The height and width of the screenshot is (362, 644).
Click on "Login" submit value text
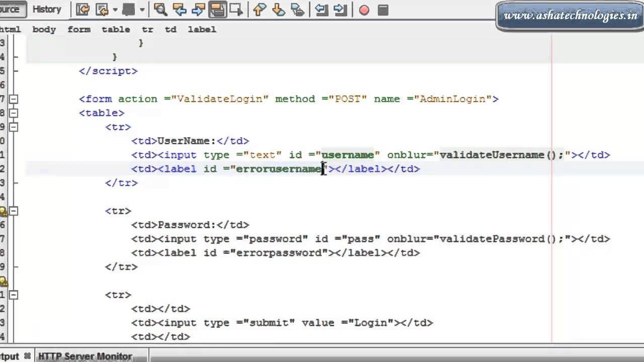[x=371, y=323]
